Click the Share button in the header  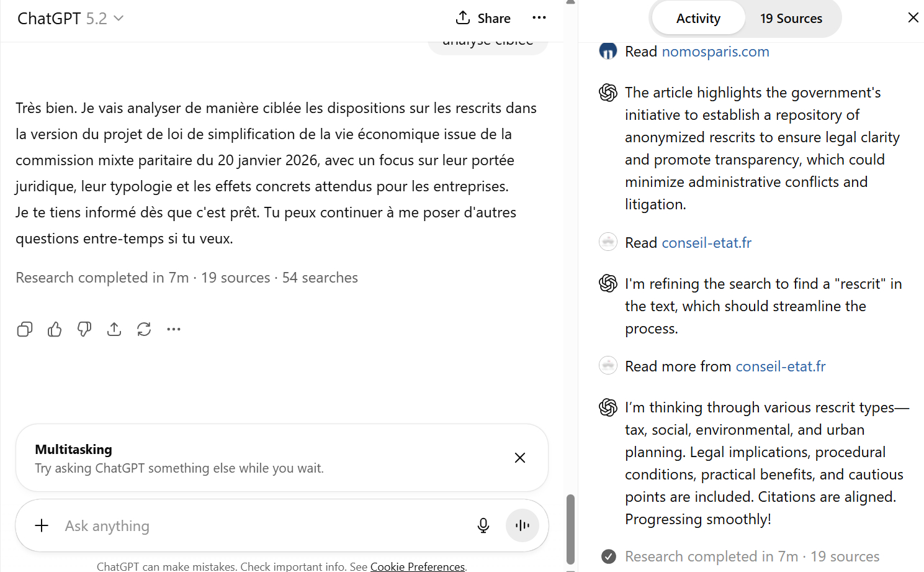[x=483, y=19]
